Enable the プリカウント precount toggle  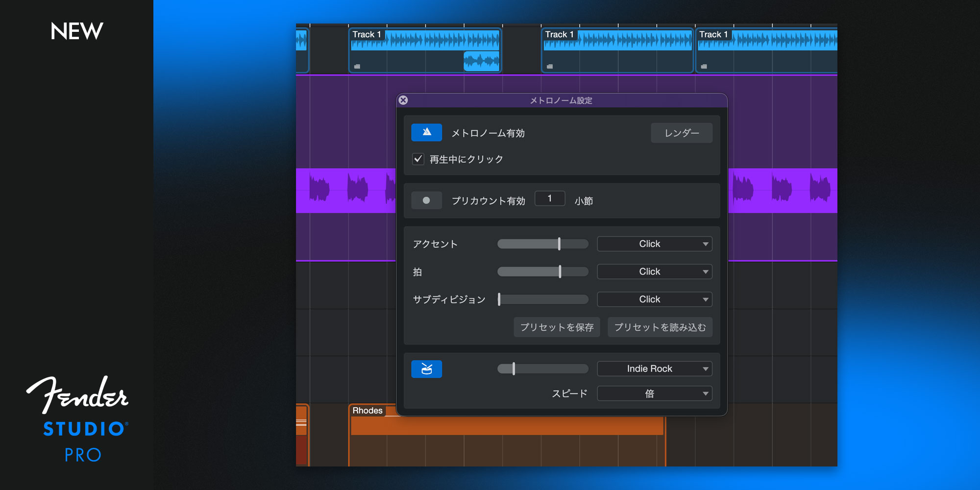click(x=426, y=200)
